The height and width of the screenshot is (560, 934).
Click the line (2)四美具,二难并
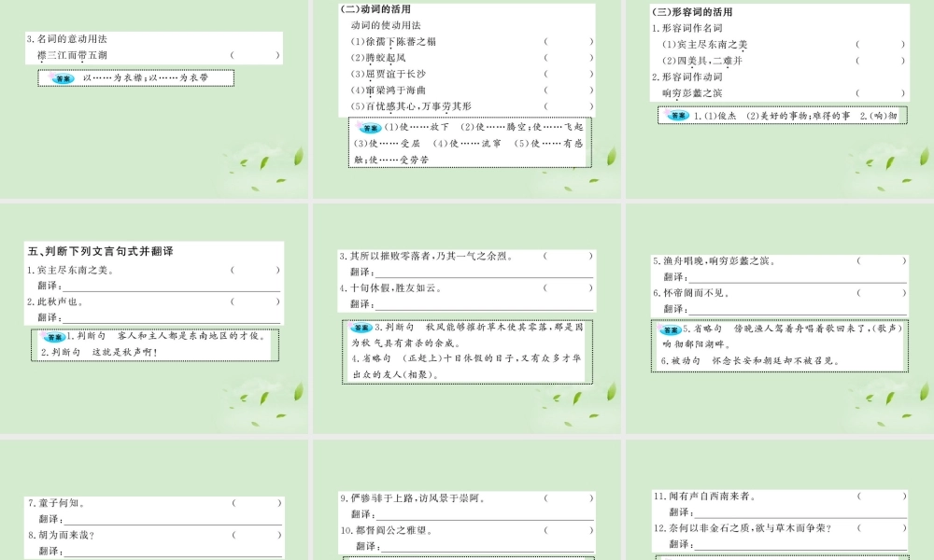click(702, 60)
